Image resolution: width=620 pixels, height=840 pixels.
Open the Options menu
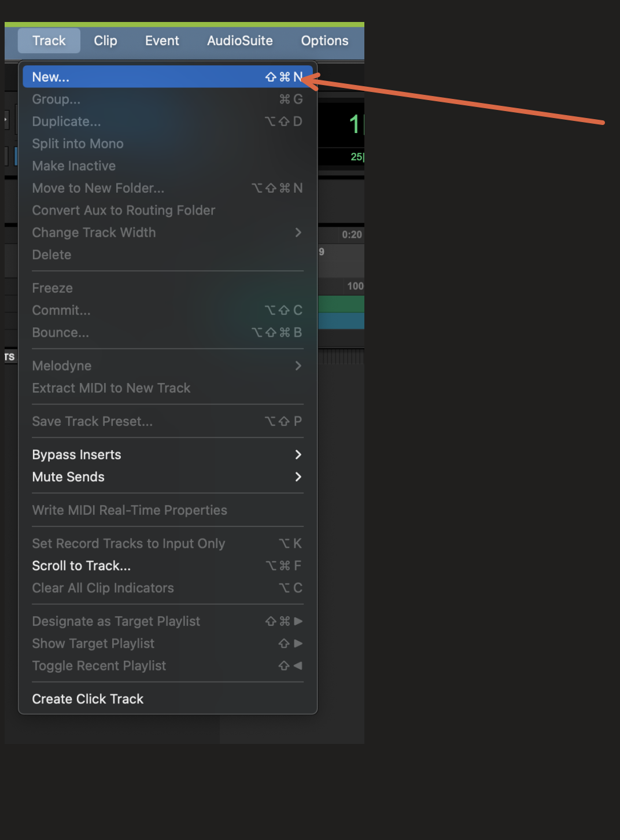coord(324,41)
